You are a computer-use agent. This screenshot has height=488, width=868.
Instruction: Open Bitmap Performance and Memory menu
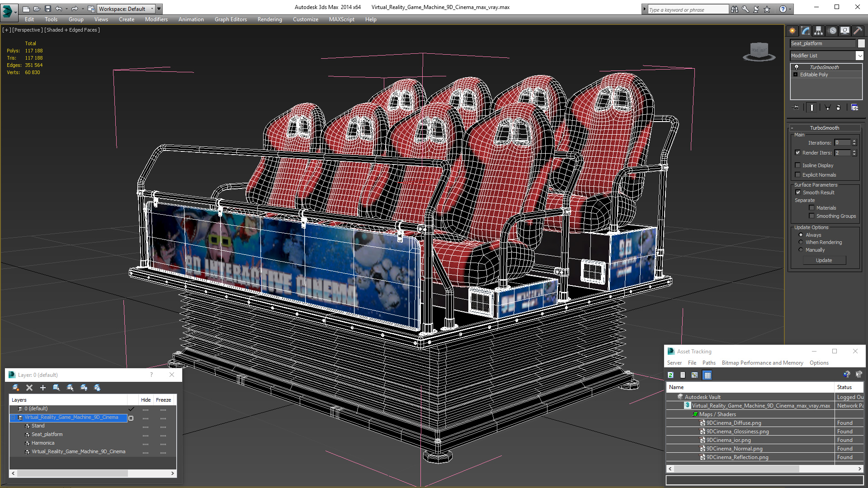(x=762, y=363)
